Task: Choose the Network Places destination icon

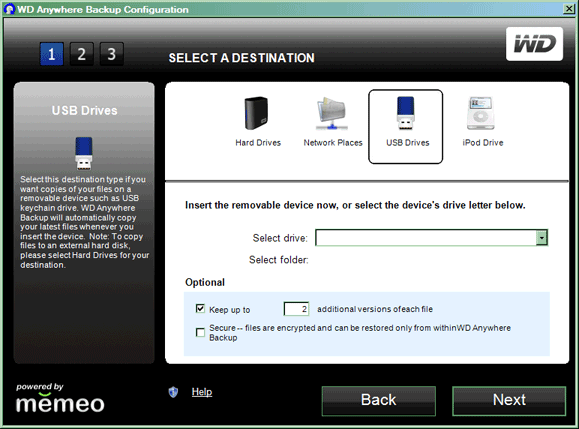Action: [332, 113]
